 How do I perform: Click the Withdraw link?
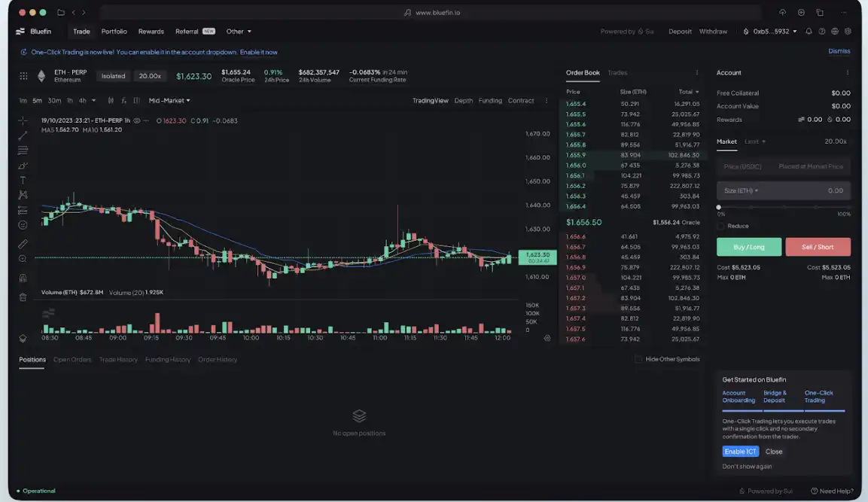coord(713,32)
